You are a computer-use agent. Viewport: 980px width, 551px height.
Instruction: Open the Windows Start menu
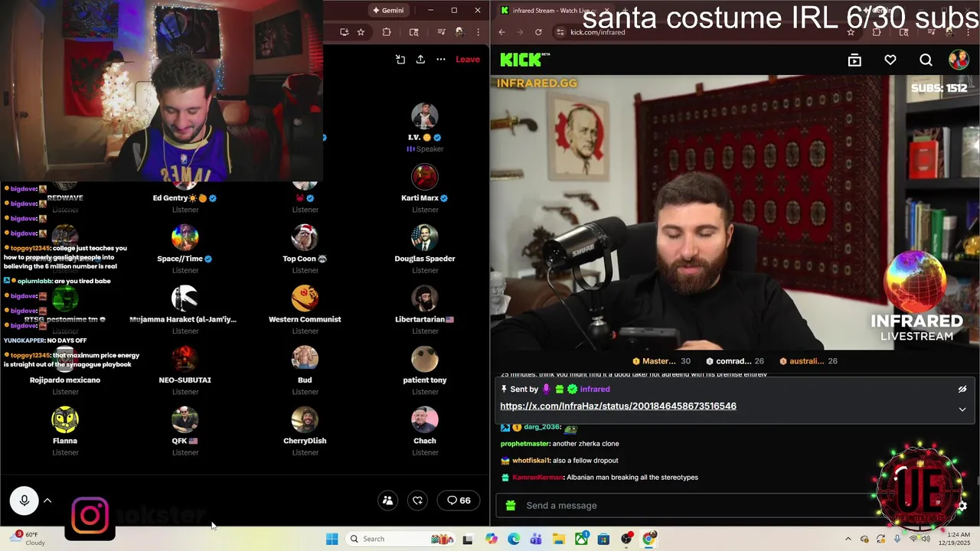tap(332, 539)
